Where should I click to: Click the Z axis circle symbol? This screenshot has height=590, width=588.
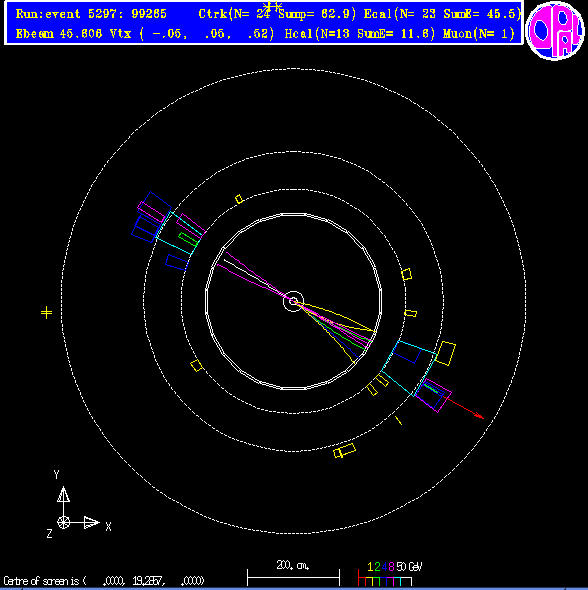point(63,522)
